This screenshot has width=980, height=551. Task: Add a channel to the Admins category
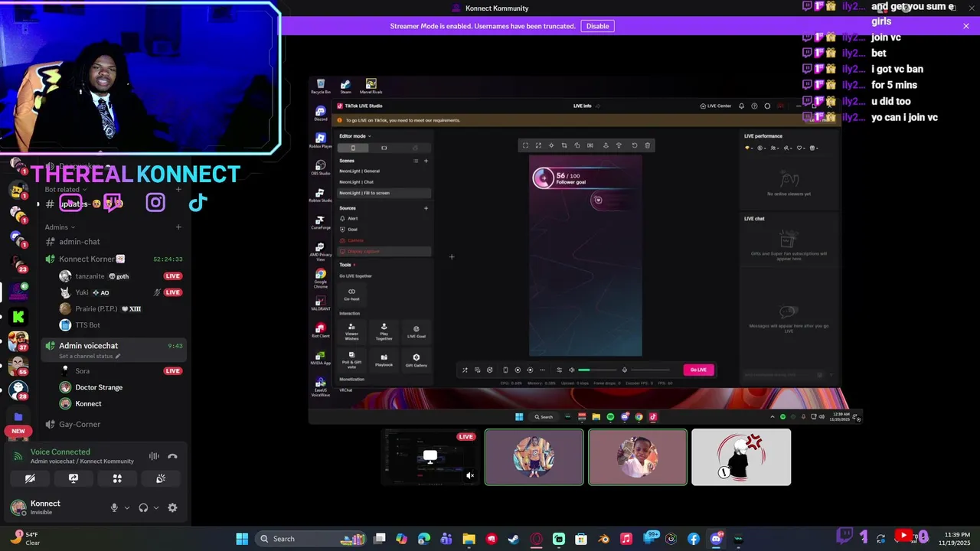(x=178, y=227)
